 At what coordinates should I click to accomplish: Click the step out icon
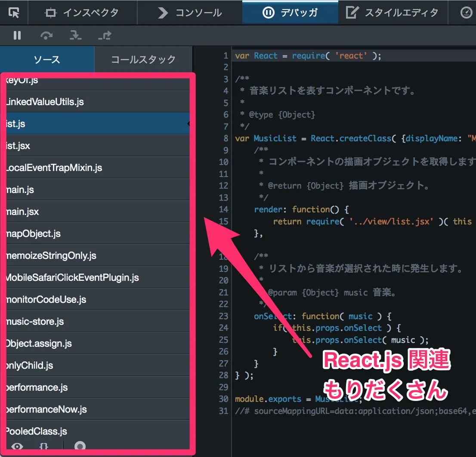[105, 35]
